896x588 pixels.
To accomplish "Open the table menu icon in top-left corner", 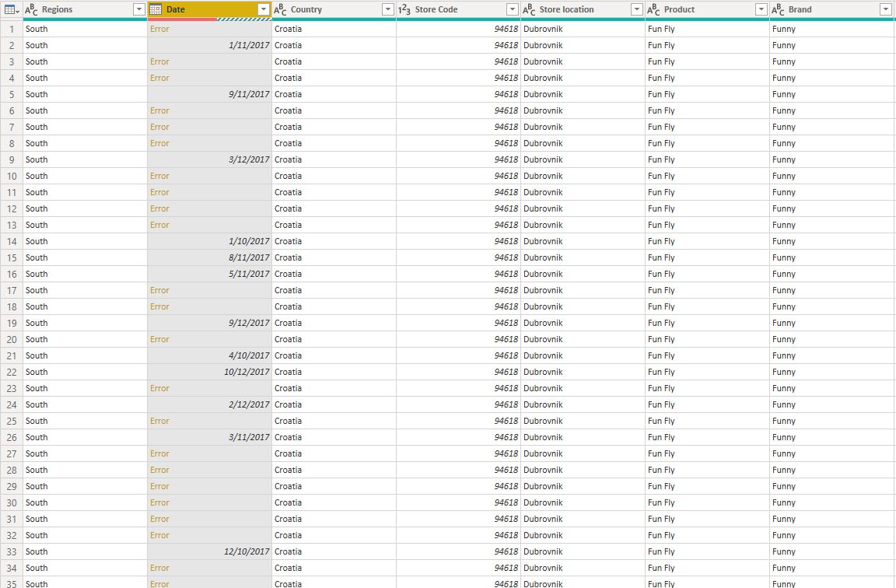I will [x=12, y=9].
